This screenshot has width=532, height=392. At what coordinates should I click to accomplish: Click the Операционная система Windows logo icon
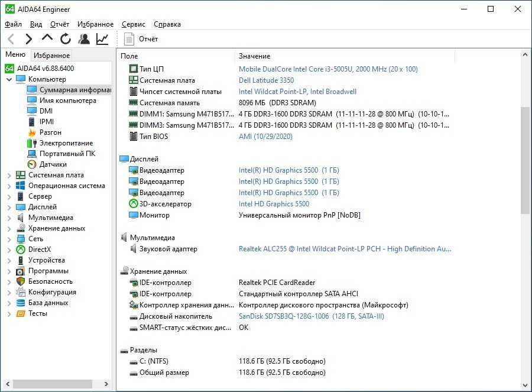pyautogui.click(x=20, y=186)
